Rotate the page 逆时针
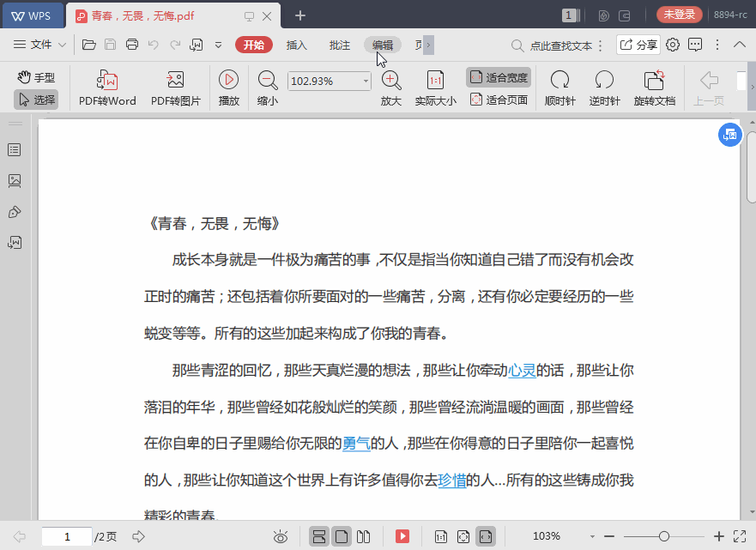This screenshot has height=550, width=756. point(604,88)
